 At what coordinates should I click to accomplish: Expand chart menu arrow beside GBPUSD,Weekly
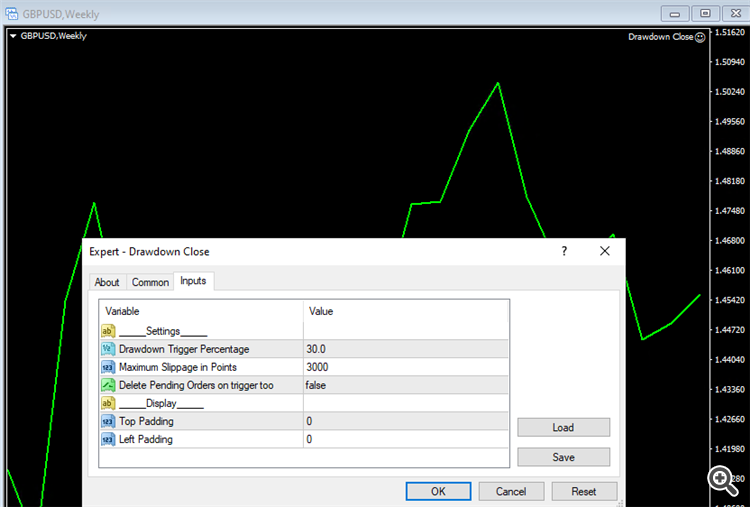click(x=13, y=36)
